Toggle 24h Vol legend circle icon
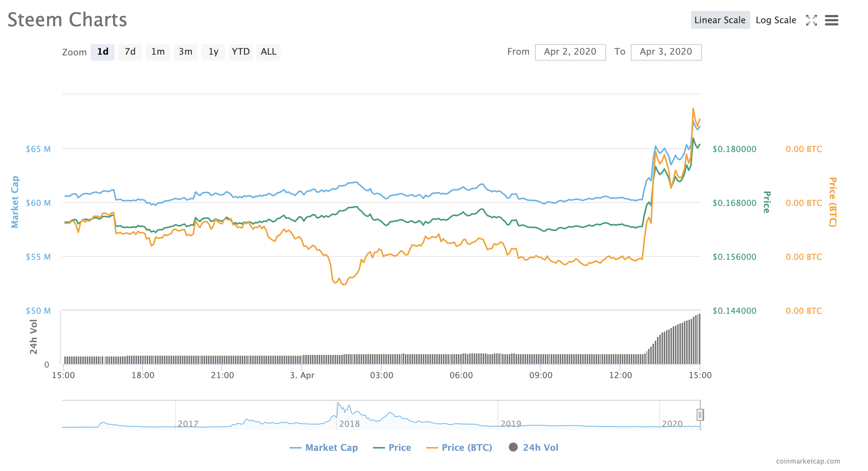868x471 pixels. [513, 447]
